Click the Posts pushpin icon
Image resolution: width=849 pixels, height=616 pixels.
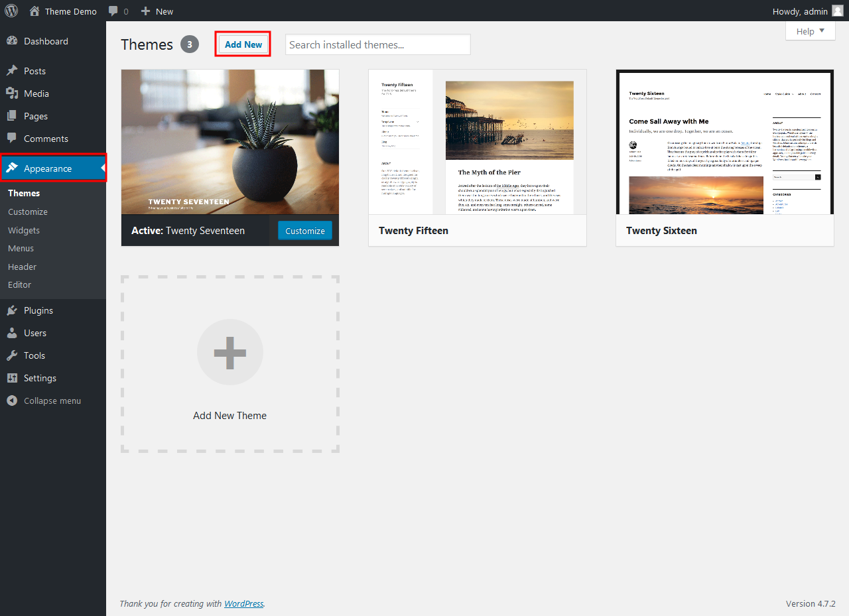coord(12,71)
